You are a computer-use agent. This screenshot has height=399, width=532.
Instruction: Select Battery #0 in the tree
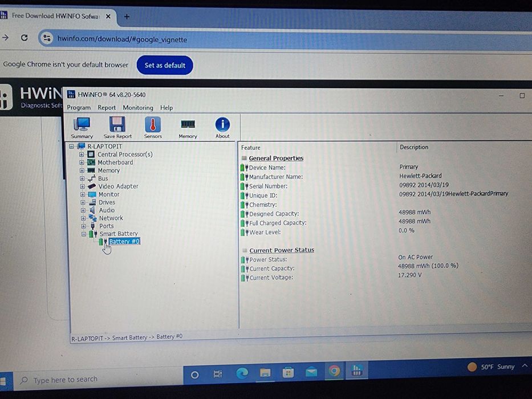click(x=124, y=242)
